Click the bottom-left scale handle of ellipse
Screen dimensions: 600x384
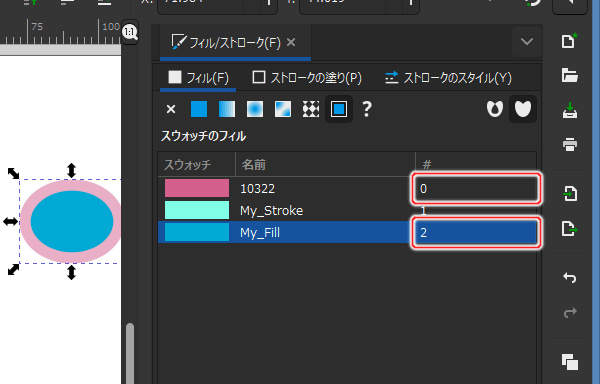coord(13,269)
